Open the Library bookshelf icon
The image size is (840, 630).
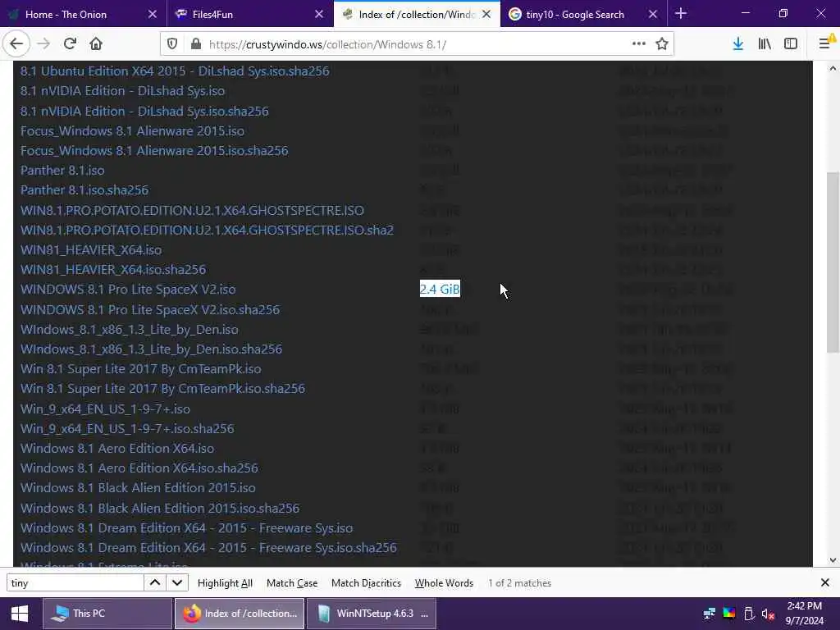[765, 44]
